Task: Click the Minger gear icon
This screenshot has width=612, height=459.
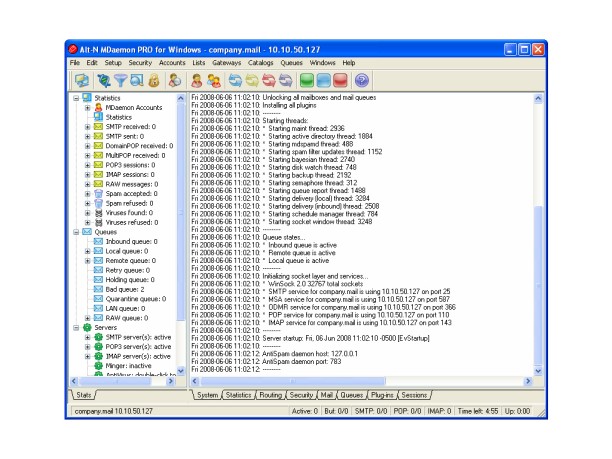Action: tap(98, 366)
